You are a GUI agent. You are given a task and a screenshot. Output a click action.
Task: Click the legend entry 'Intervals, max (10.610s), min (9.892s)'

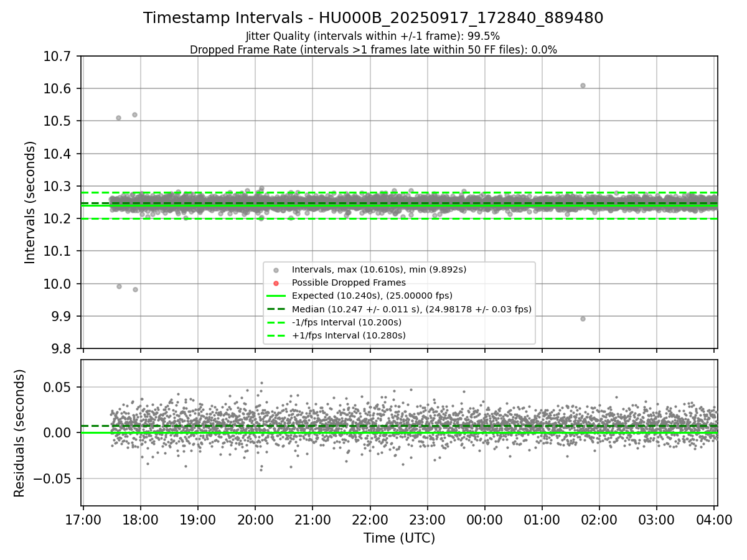click(x=379, y=269)
